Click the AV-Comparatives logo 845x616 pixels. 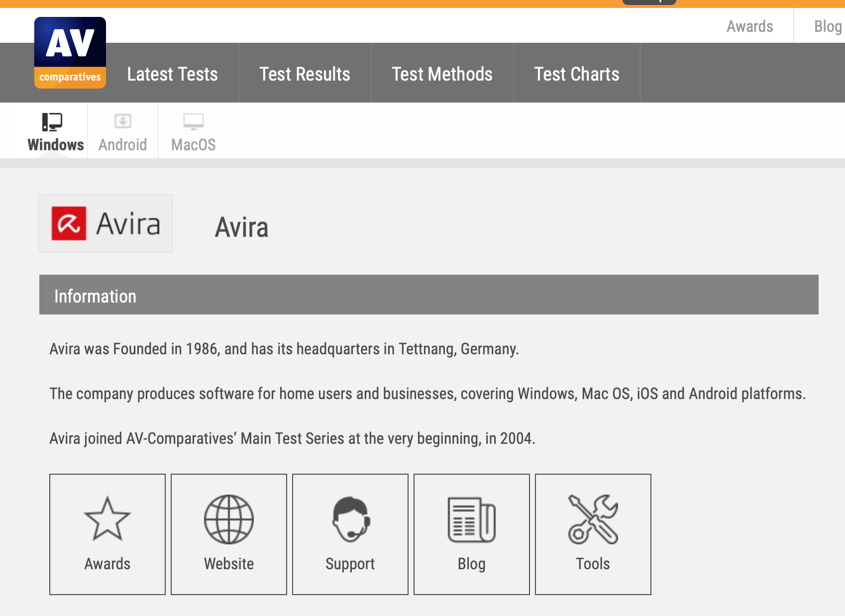point(70,53)
